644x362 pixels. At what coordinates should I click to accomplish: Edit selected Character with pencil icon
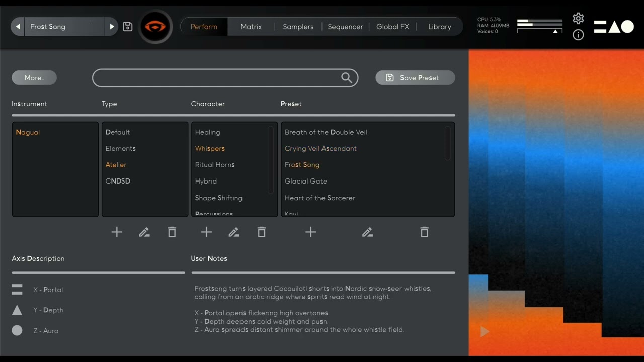coord(234,232)
